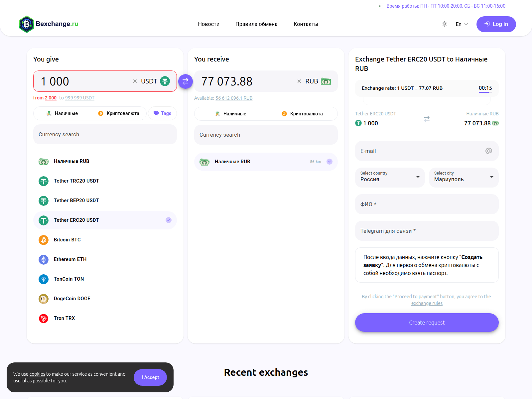Viewport: 532px width, 399px height.
Task: Click the @ icon in E-mail field
Action: 488,151
